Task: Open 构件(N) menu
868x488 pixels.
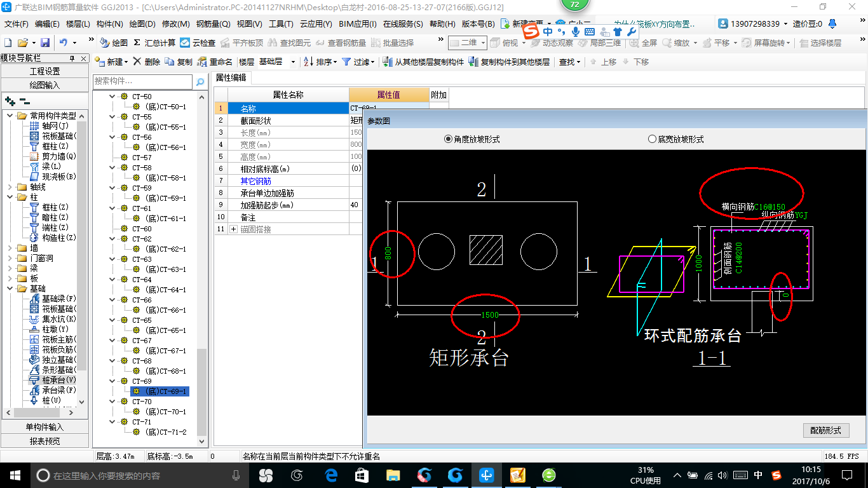Action: (x=109, y=24)
